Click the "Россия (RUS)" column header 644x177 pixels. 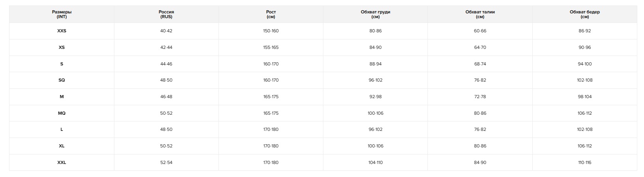tap(166, 14)
